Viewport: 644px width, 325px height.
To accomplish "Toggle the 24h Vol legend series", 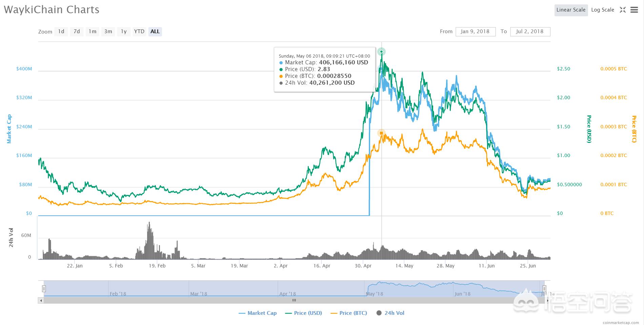I will tap(390, 313).
